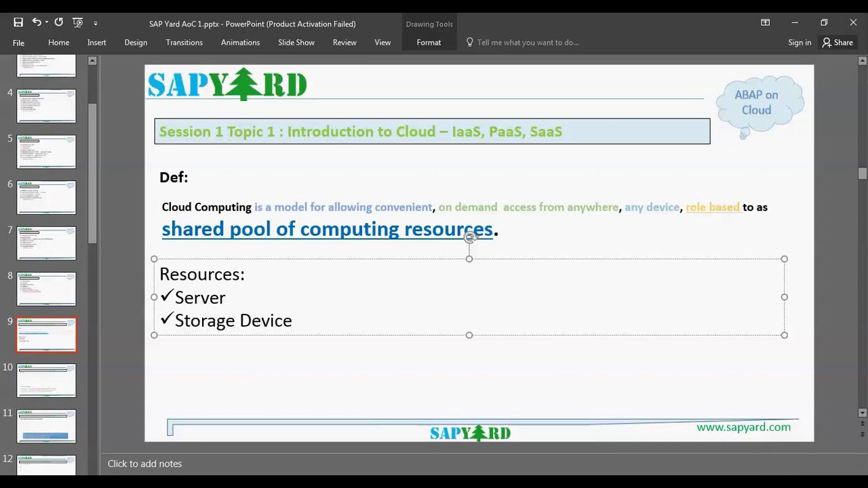Image resolution: width=868 pixels, height=488 pixels.
Task: Open the File menu
Action: (x=18, y=42)
